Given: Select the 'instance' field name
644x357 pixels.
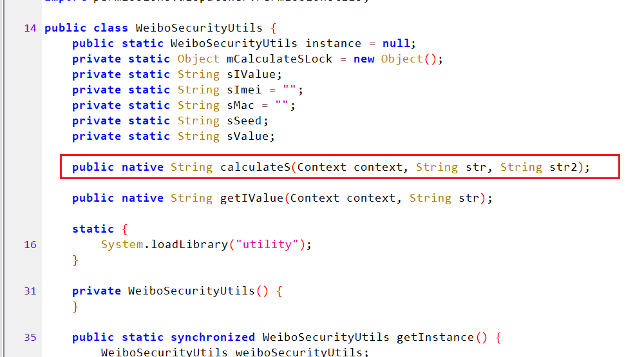Looking at the screenshot, I should tap(333, 44).
